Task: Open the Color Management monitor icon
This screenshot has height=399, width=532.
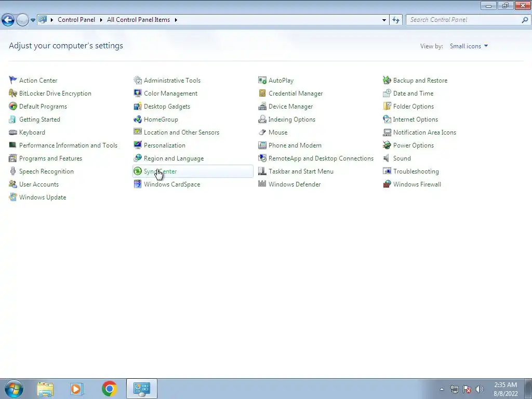Action: (137, 93)
